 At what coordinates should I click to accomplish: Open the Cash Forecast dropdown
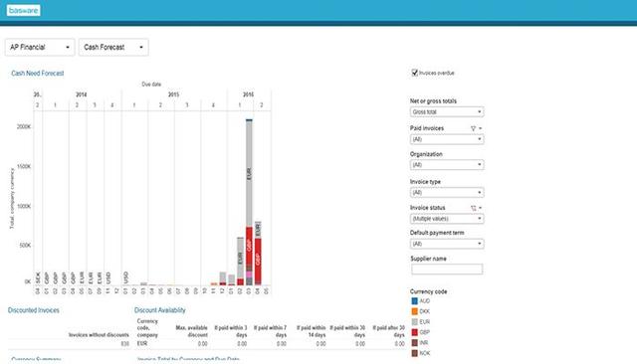click(113, 47)
